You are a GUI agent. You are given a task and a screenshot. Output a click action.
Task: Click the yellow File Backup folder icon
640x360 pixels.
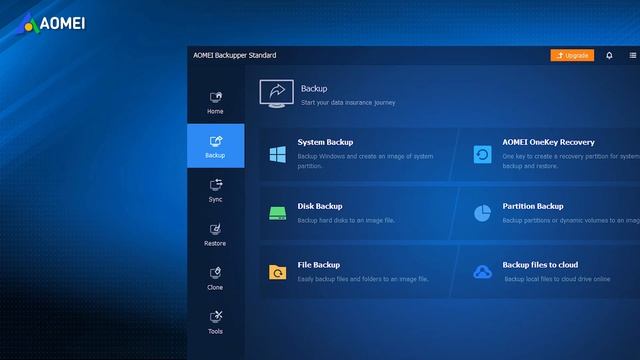278,272
